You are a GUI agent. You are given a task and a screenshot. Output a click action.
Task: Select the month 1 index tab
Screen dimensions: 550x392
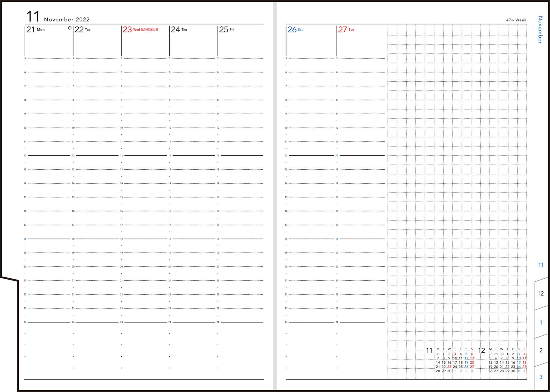[541, 322]
